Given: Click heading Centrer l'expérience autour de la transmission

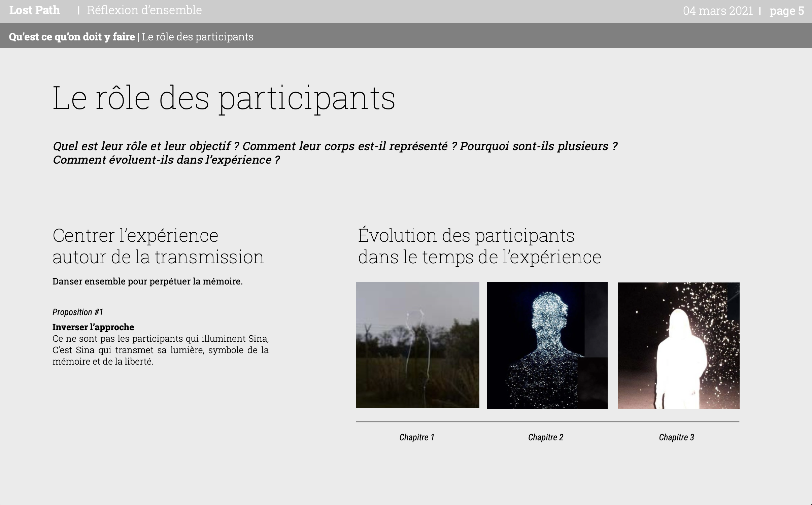Looking at the screenshot, I should [x=158, y=246].
